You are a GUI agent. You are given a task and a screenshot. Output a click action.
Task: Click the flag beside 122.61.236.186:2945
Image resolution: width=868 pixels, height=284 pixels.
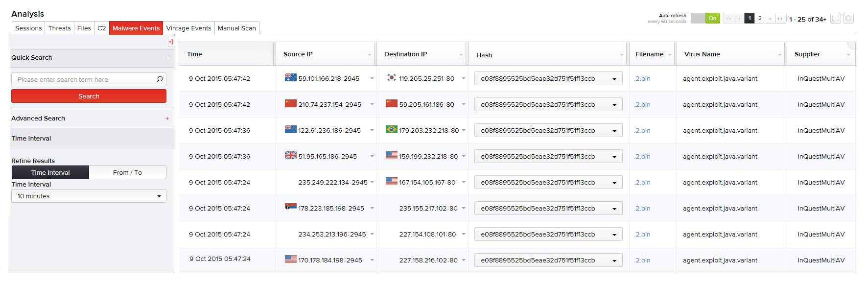[x=291, y=129]
